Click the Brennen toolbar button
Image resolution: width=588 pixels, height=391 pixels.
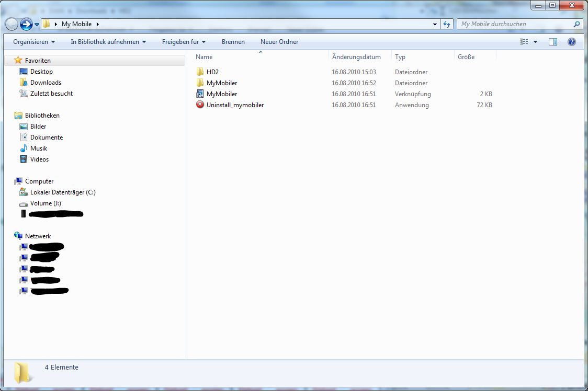(x=233, y=42)
